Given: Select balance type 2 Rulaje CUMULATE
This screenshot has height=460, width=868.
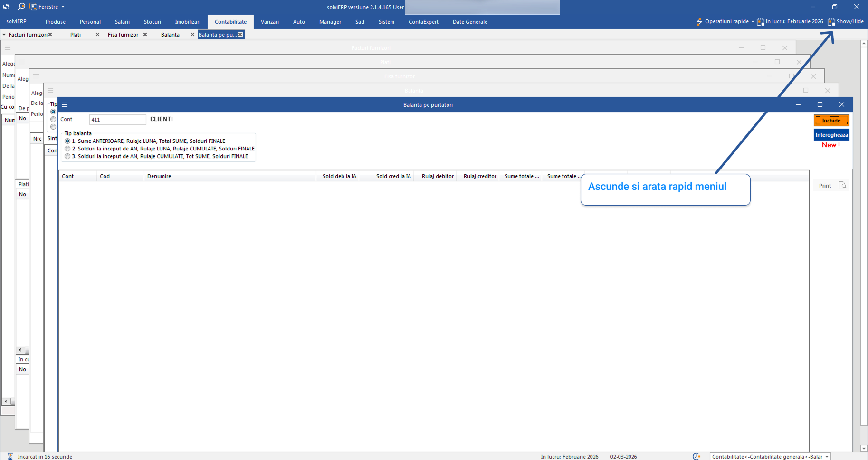Looking at the screenshot, I should coord(67,149).
